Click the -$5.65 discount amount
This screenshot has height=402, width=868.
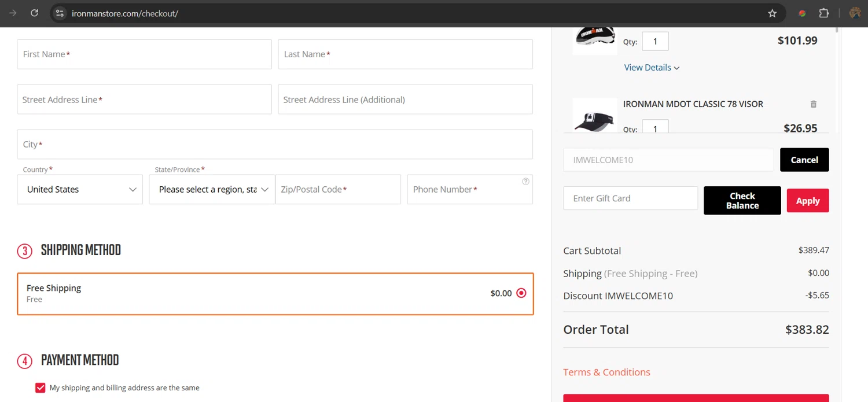(817, 295)
